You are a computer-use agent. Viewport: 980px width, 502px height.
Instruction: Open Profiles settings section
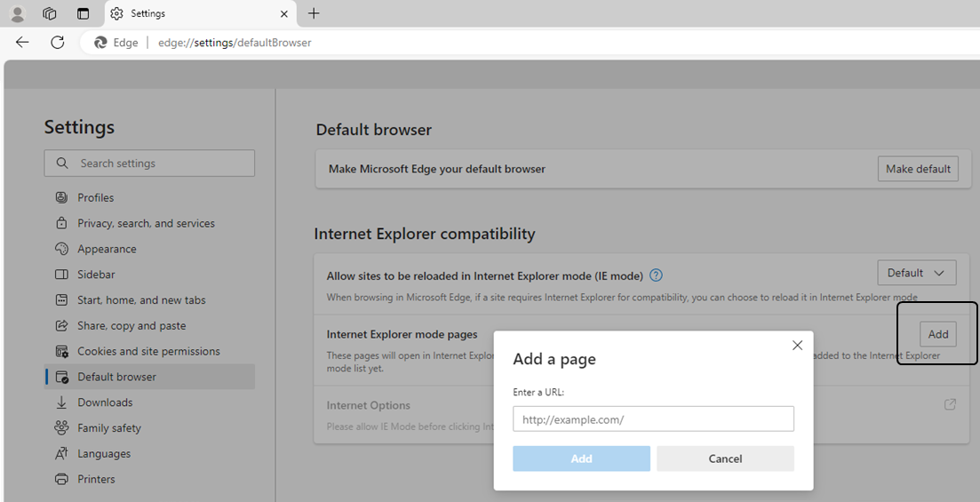point(95,197)
